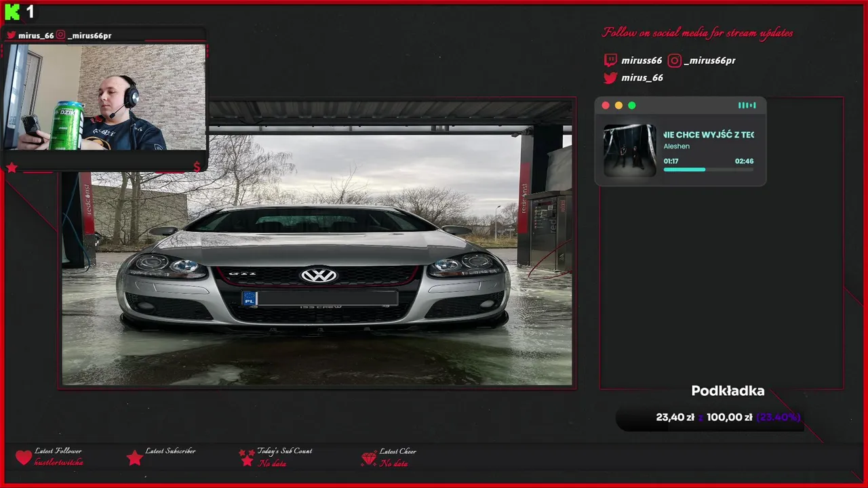Click the mirus_66 Twitter handle in the social media panel

pyautogui.click(x=642, y=78)
